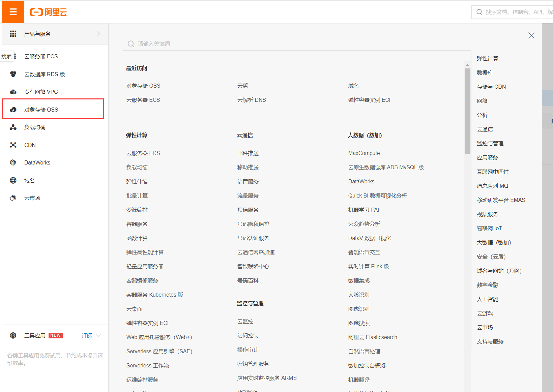Click the 云市场 marketplace icon
This screenshot has height=392, width=553.
click(13, 198)
